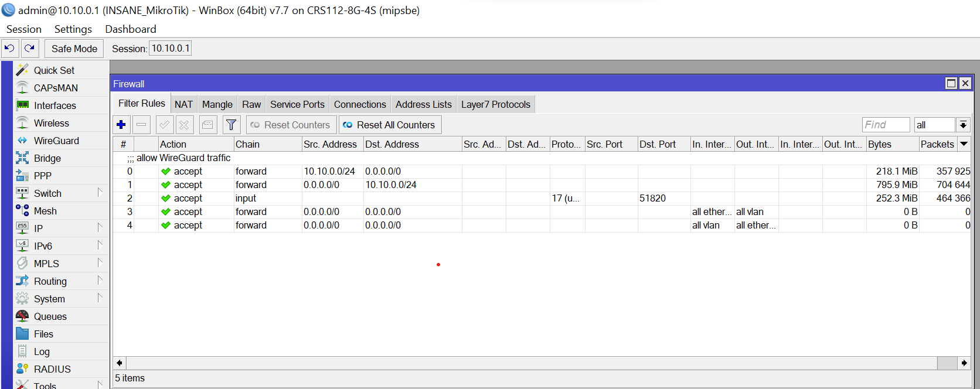Open the column chooser dropdown arrow
The width and height of the screenshot is (980, 389).
964,144
